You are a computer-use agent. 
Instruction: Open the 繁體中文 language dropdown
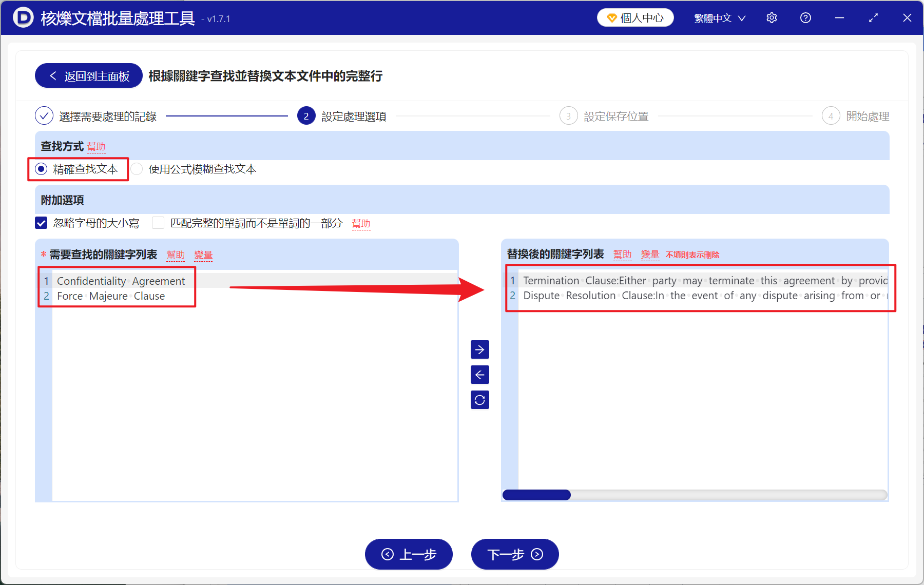(719, 17)
